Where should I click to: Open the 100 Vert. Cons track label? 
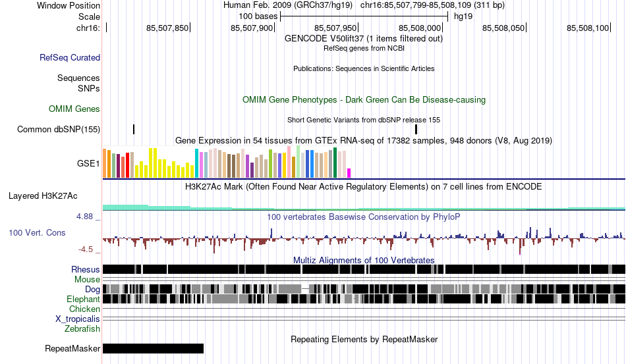(x=37, y=232)
